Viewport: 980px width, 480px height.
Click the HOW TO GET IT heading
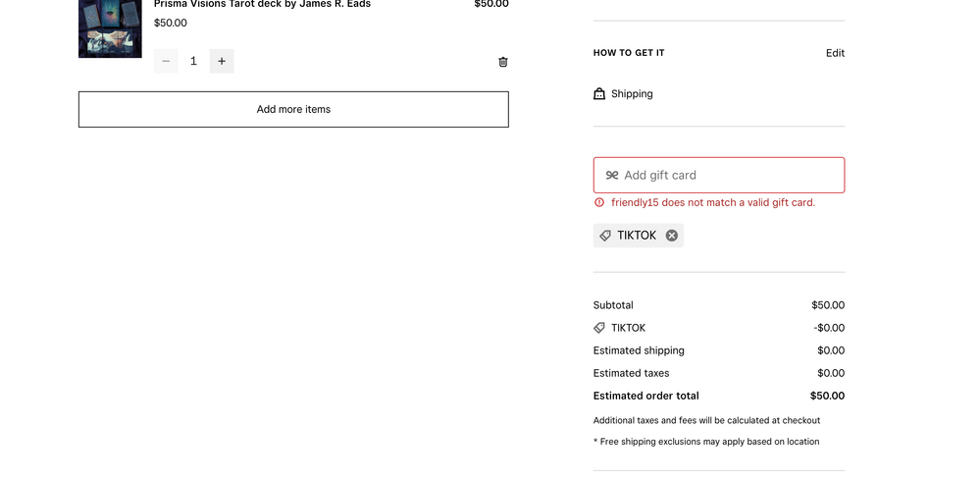coord(629,53)
